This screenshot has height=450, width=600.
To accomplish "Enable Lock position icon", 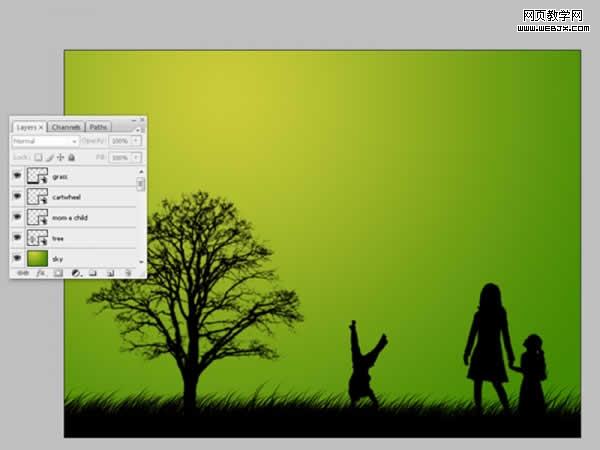I will pyautogui.click(x=60, y=157).
